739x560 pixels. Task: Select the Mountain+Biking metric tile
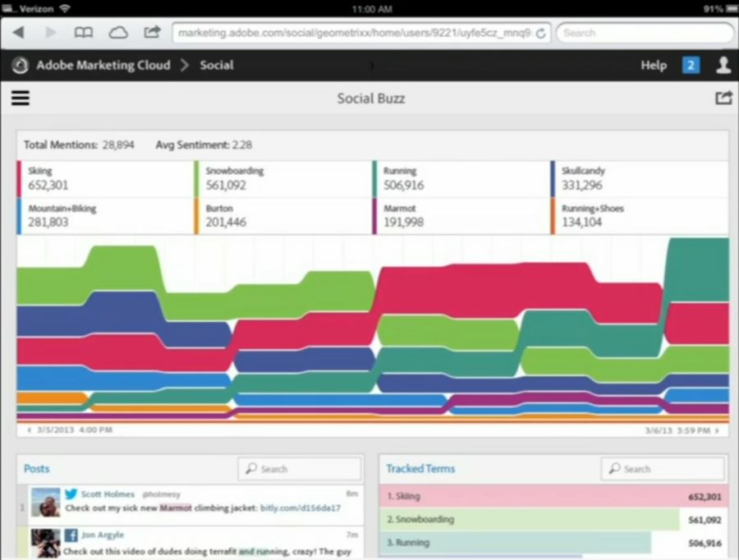106,216
